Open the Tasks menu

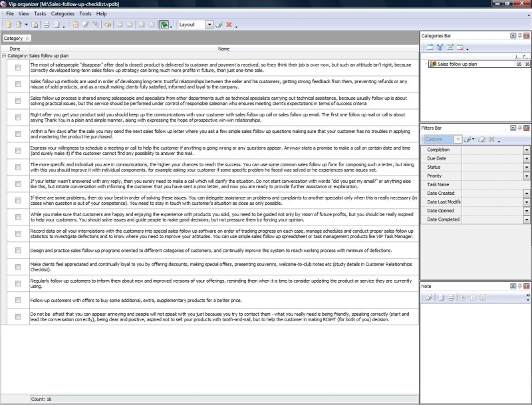[40, 13]
